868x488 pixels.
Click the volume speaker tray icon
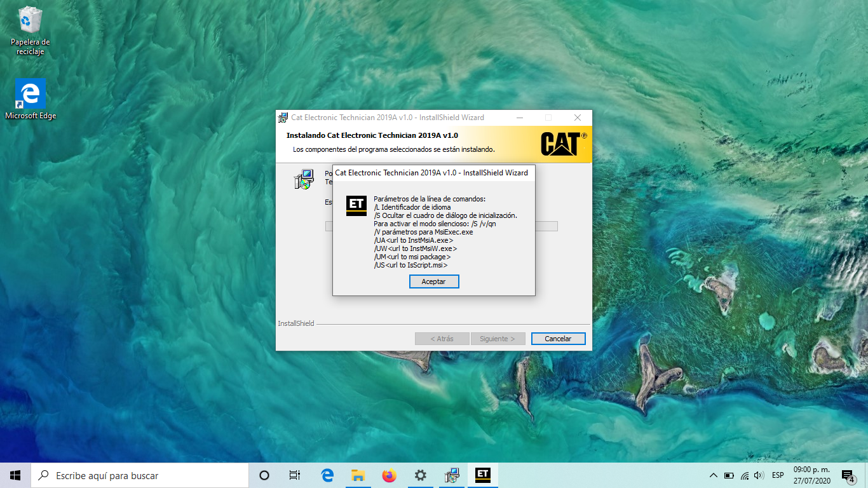[x=759, y=475]
